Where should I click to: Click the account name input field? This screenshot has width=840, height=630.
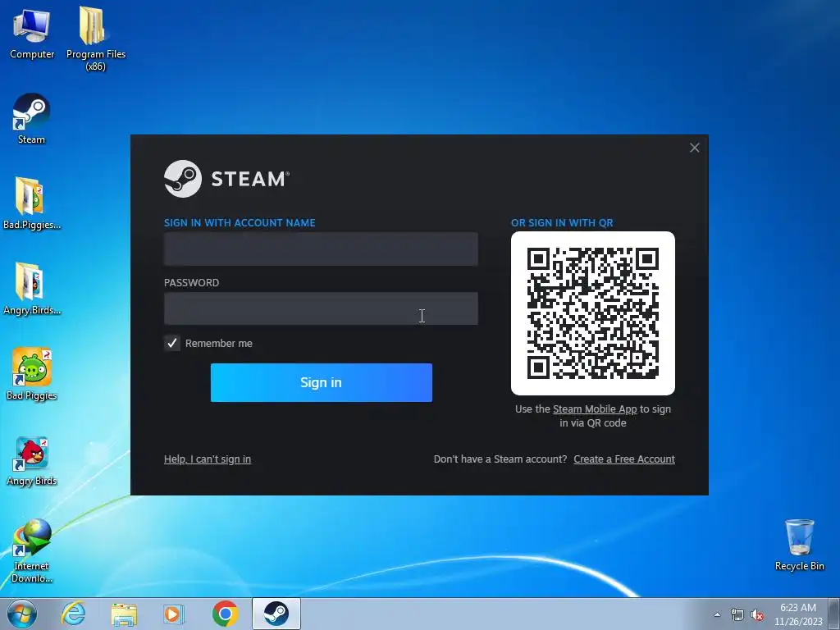click(x=321, y=249)
